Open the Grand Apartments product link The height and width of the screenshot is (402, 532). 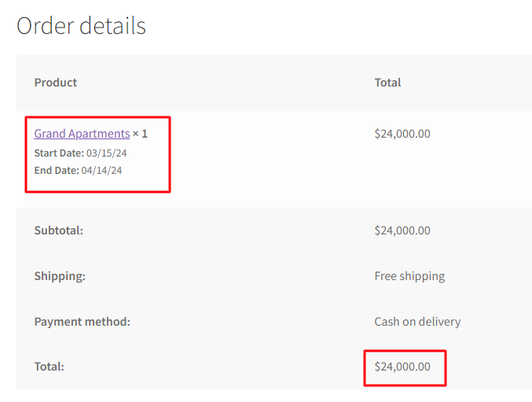pyautogui.click(x=82, y=134)
